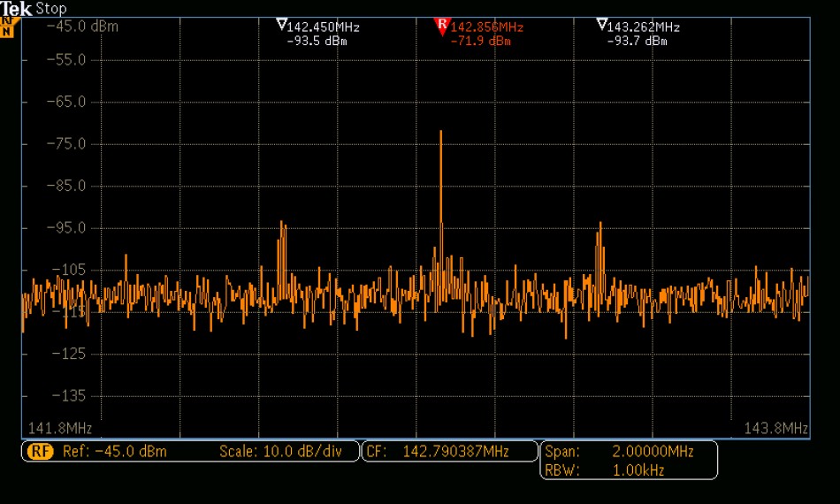Viewport: 840px width, 504px height.
Task: Click the -71.9 dBm reference amplitude label
Action: tap(480, 42)
